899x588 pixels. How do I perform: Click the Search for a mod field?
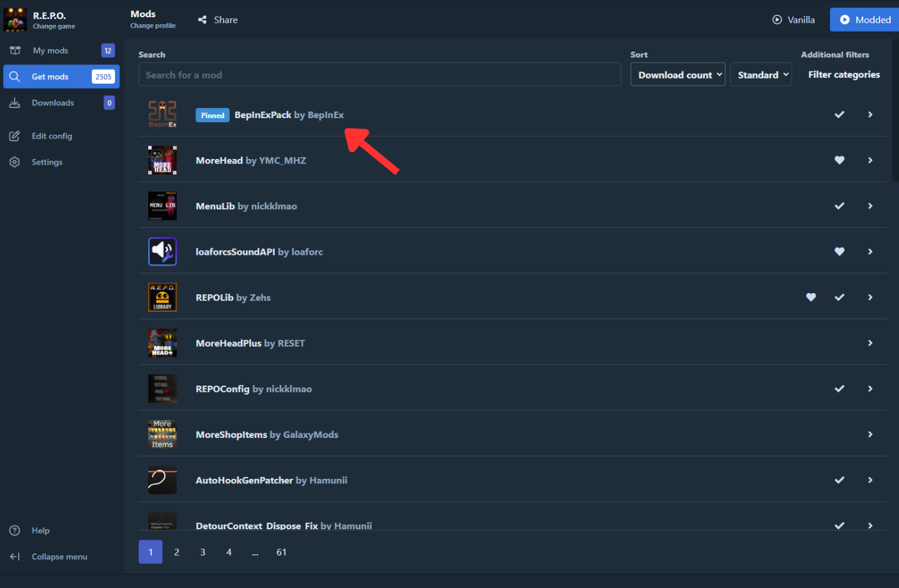coord(380,75)
